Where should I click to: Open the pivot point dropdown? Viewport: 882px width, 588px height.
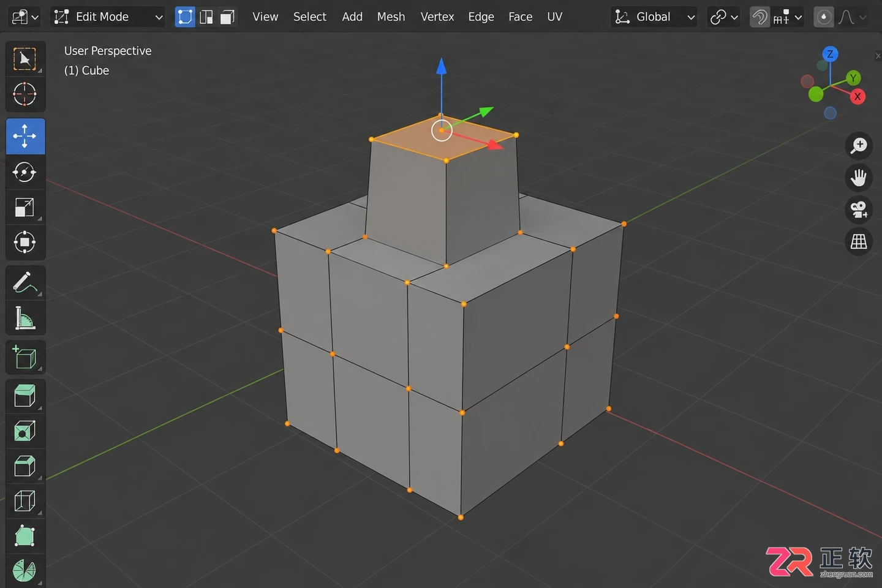point(724,17)
